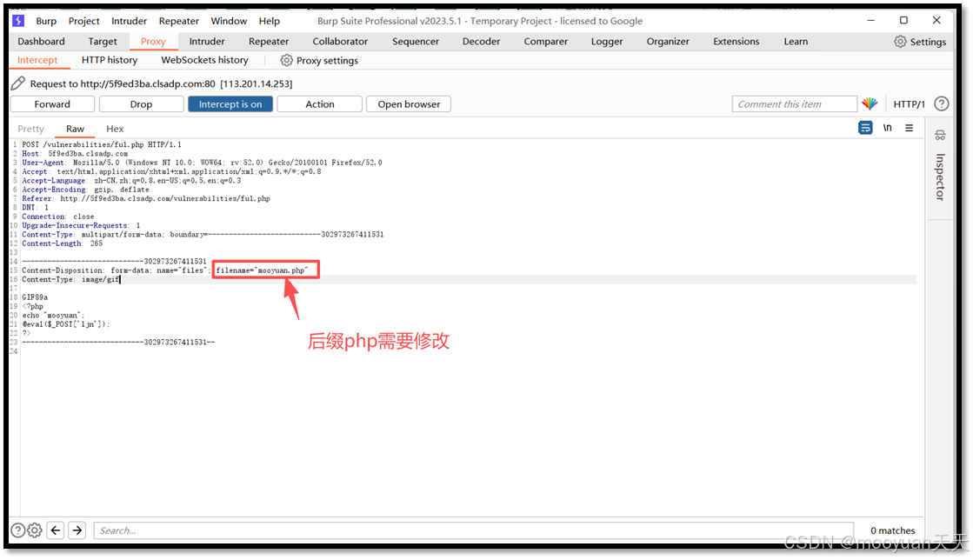Switch to the Dashboard tab
The height and width of the screenshot is (560, 973).
pyautogui.click(x=41, y=42)
